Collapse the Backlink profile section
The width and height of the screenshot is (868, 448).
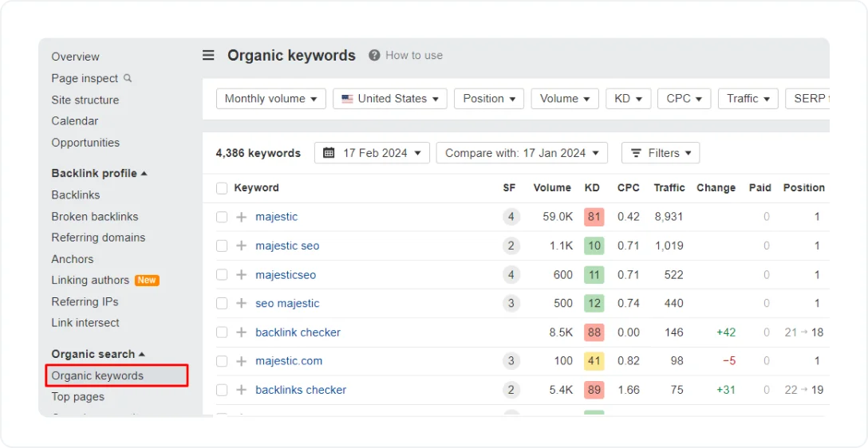[100, 173]
